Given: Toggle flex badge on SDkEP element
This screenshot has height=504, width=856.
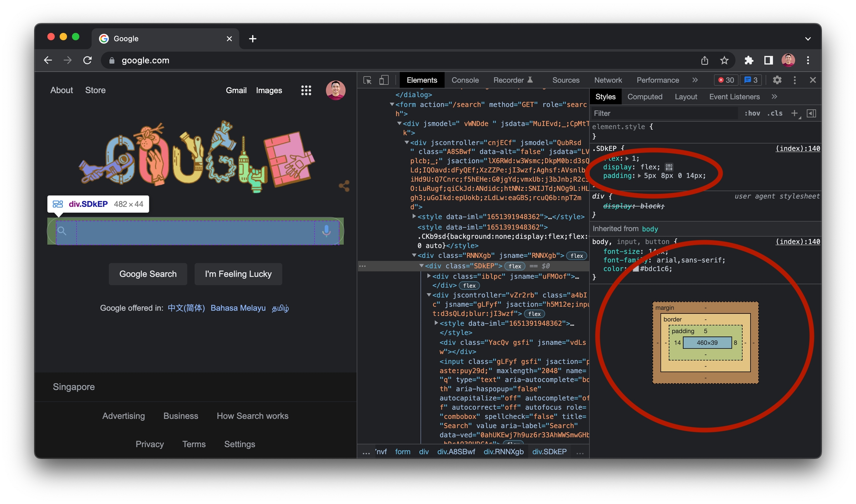Looking at the screenshot, I should pyautogui.click(x=515, y=266).
